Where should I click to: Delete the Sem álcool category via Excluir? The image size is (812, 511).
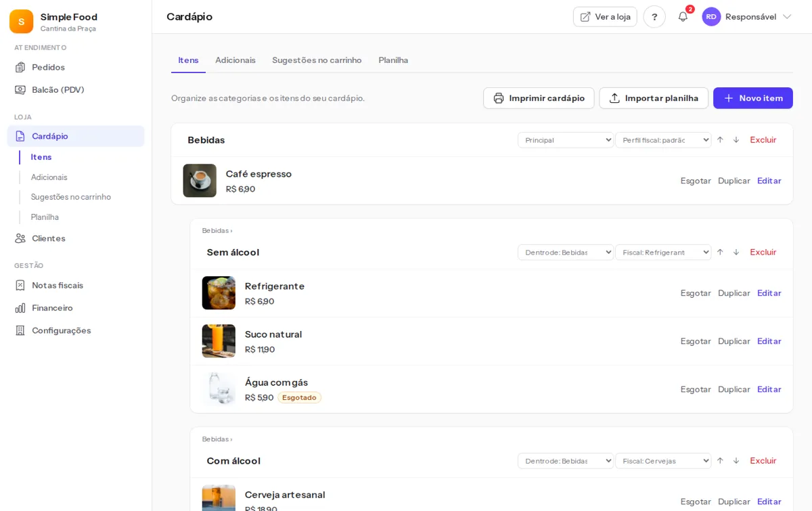[763, 252]
